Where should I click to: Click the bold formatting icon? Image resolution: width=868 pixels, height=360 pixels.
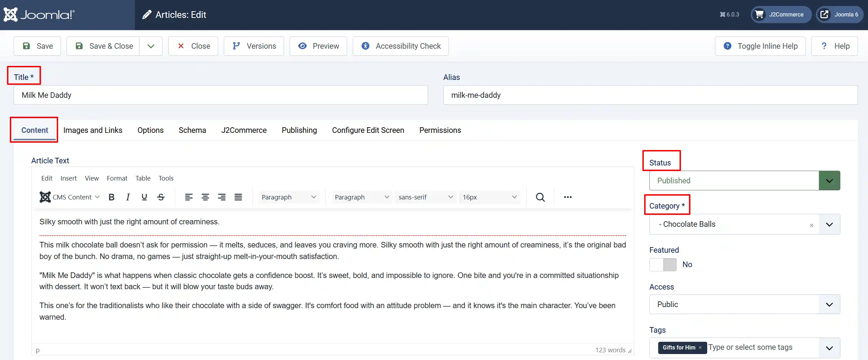coord(112,197)
